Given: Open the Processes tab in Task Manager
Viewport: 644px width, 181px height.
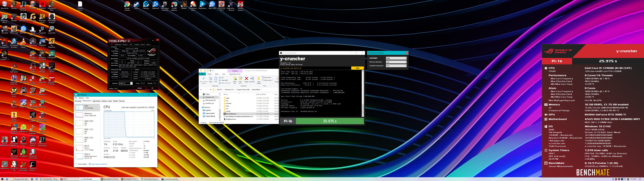Looking at the screenshot, I should (x=78, y=101).
